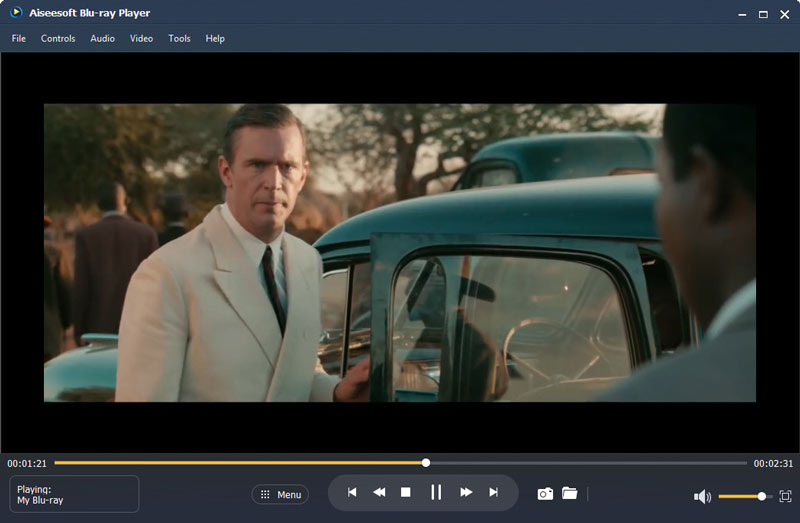Pause the playing Blu-ray
The height and width of the screenshot is (523, 800).
point(436,492)
